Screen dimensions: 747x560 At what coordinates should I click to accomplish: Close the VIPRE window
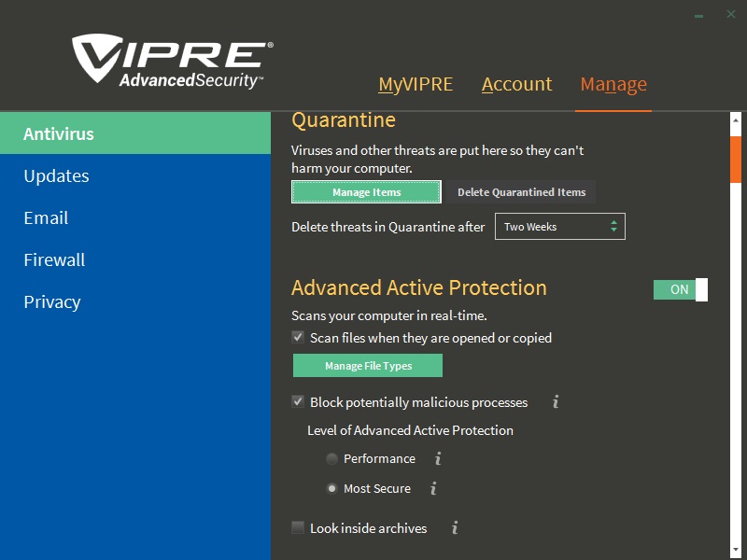pyautogui.click(x=731, y=14)
